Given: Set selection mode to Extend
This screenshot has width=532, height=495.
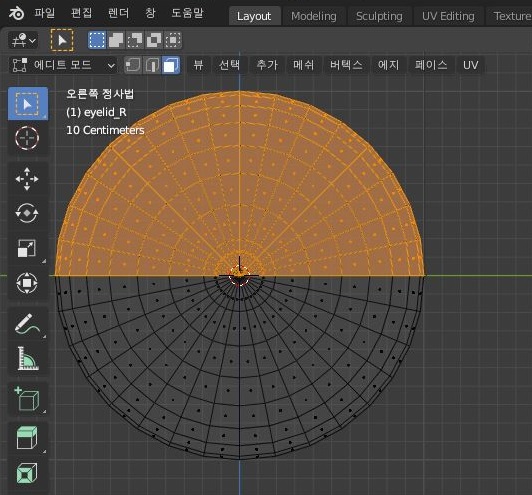Looking at the screenshot, I should (116, 40).
